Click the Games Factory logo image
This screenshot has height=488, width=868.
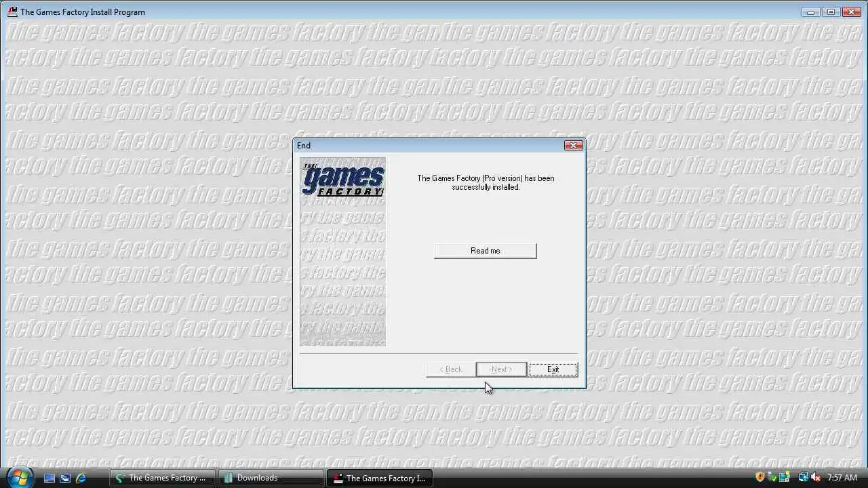[342, 251]
